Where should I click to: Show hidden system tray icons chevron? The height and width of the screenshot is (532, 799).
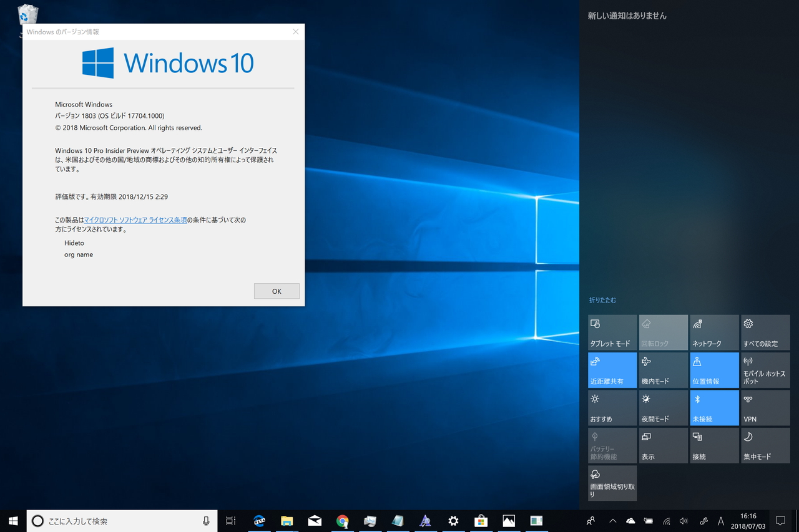pos(612,521)
